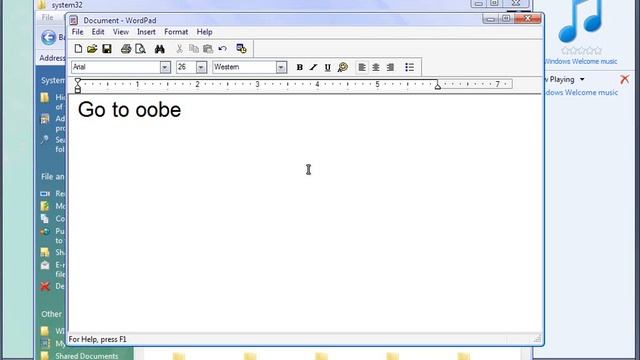Paste with the clipboard toolbar icon
This screenshot has width=640, height=360.
click(x=208, y=49)
